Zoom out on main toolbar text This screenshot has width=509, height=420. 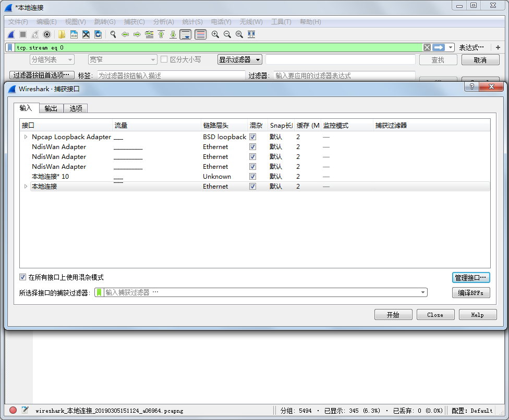(227, 34)
